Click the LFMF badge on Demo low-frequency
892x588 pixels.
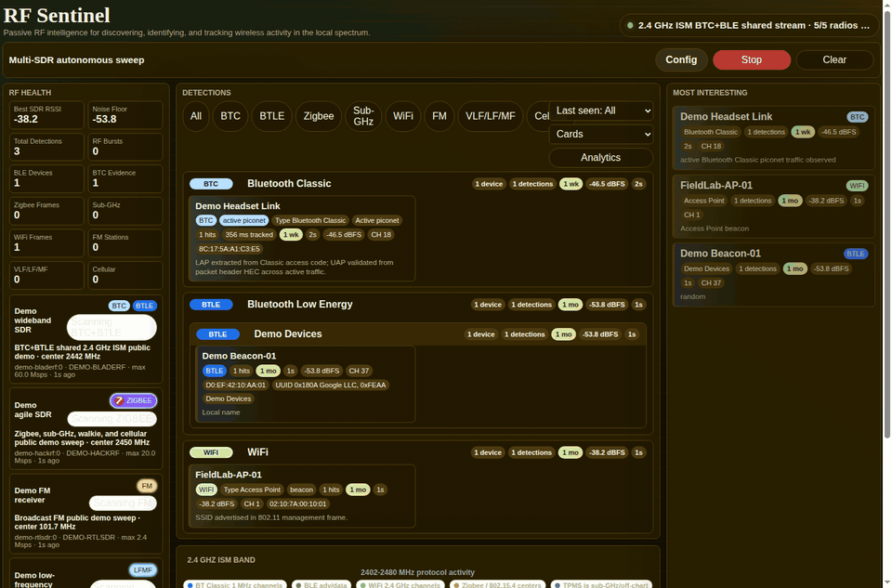pyautogui.click(x=143, y=569)
